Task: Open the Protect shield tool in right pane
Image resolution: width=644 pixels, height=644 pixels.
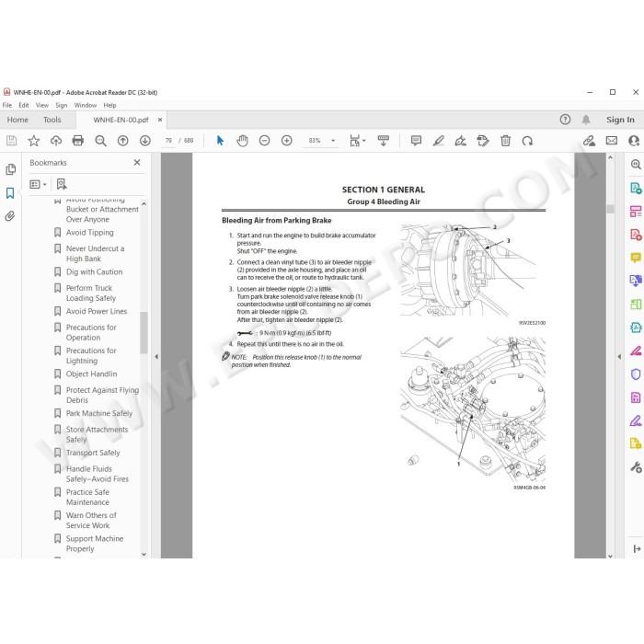Action: [636, 374]
